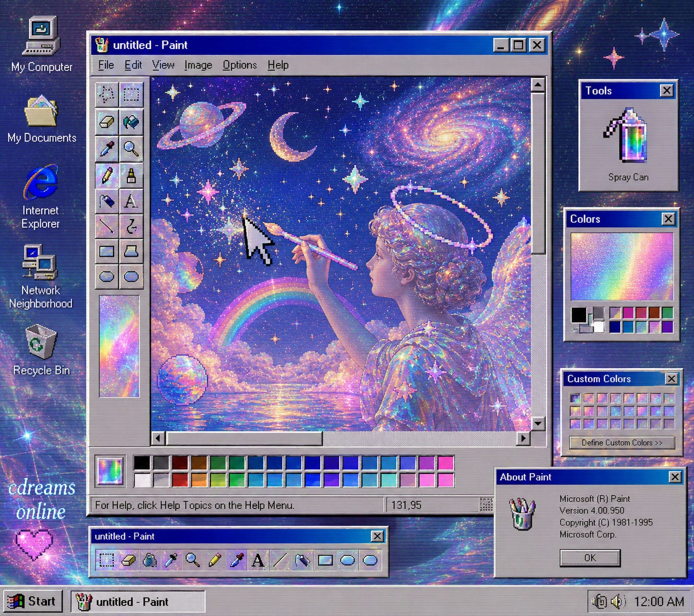Click the holographic style preview under the toolbox
Screen dimensions: 694x616
coord(119,346)
